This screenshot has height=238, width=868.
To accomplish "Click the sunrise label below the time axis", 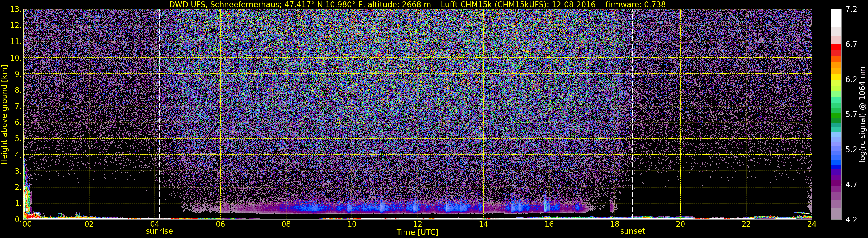I will click(x=159, y=231).
